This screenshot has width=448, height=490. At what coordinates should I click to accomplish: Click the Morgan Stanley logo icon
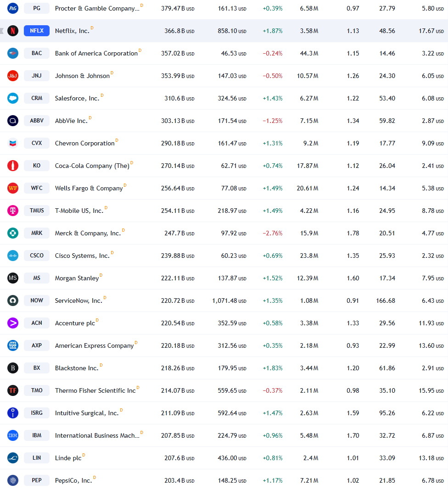13,278
